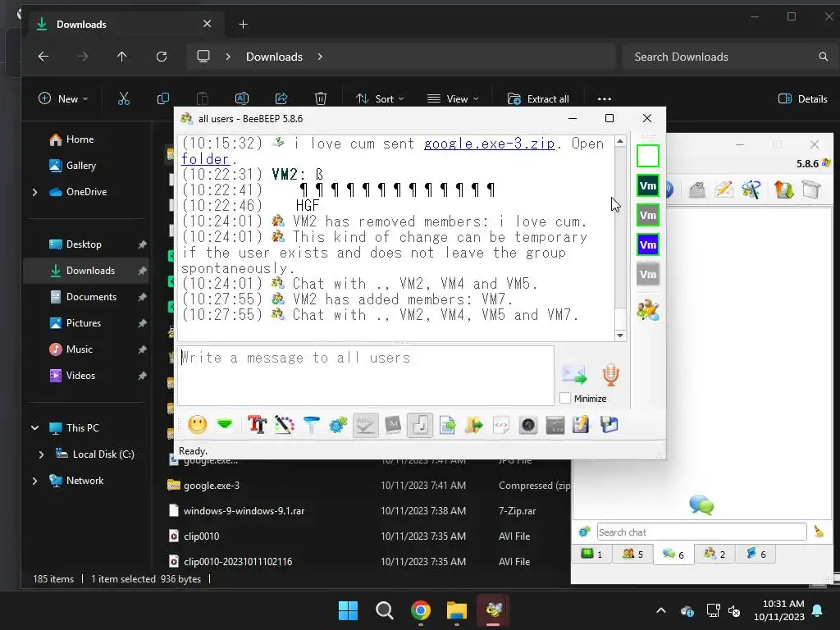Open the red TT font chooser

(257, 425)
